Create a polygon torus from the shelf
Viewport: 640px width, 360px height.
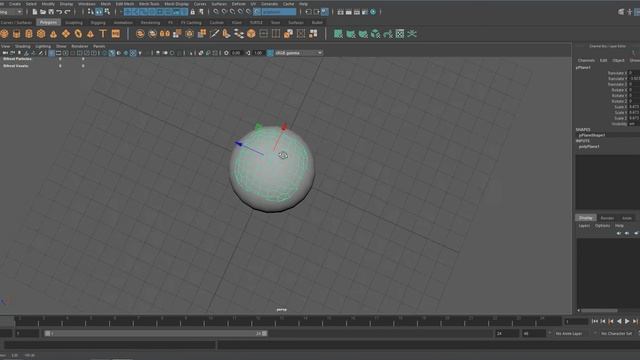(78, 34)
